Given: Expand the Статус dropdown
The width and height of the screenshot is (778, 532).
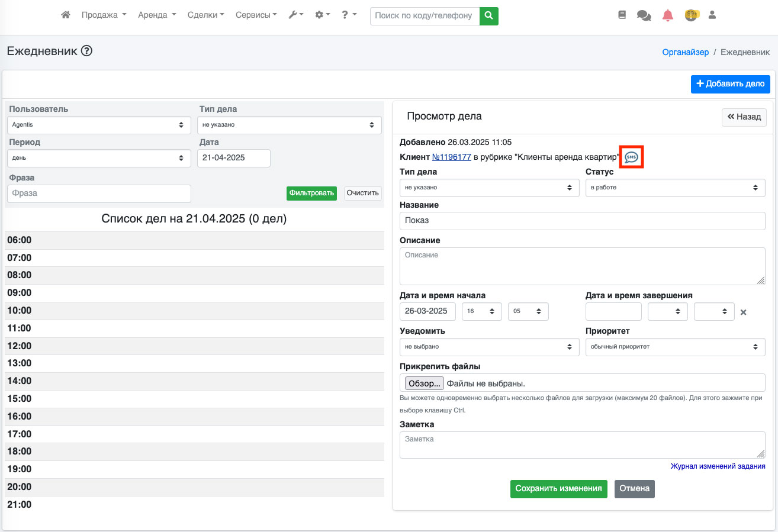Looking at the screenshot, I should point(675,188).
